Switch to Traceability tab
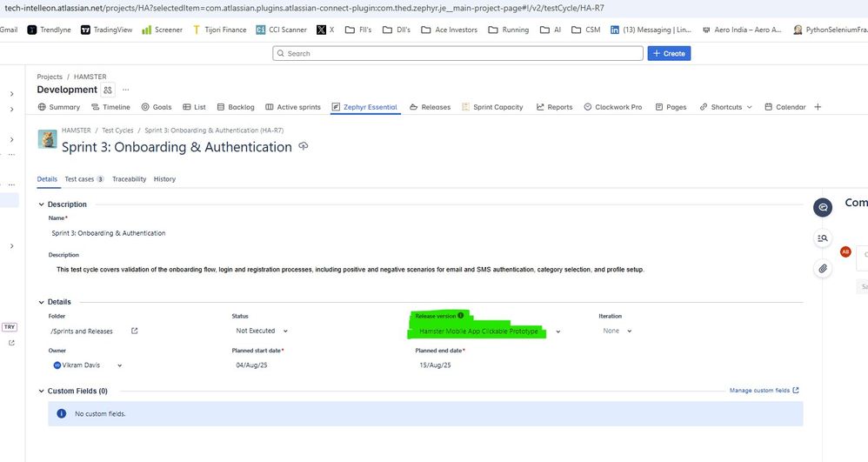 pyautogui.click(x=129, y=179)
